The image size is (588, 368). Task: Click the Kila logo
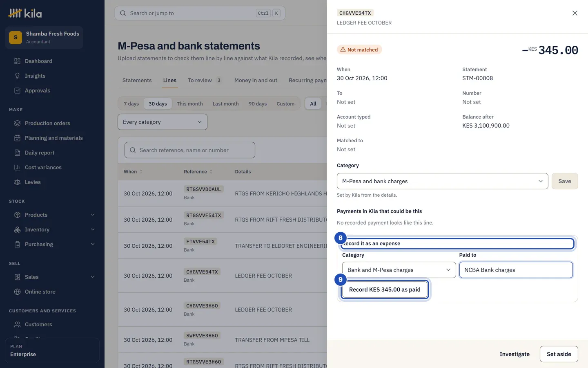point(25,13)
